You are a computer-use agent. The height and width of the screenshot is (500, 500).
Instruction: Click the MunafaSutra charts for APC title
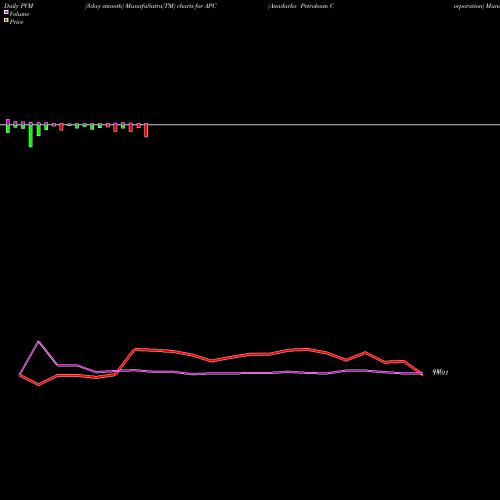pyautogui.click(x=151, y=6)
